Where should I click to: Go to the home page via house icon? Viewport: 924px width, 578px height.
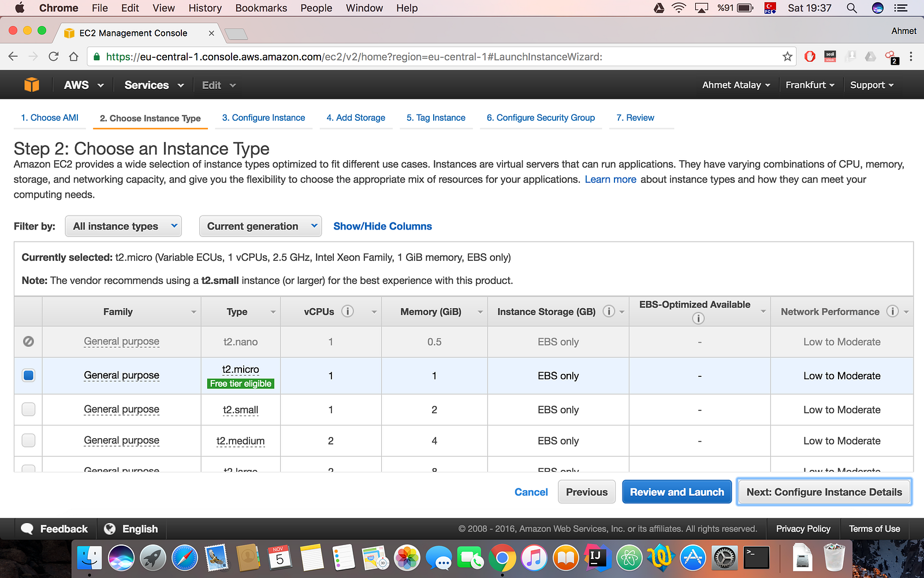(73, 57)
